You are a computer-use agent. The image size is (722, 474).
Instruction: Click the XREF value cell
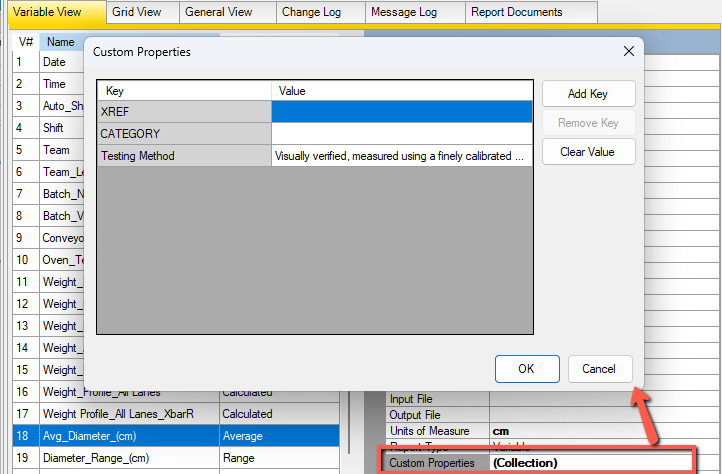pyautogui.click(x=401, y=112)
